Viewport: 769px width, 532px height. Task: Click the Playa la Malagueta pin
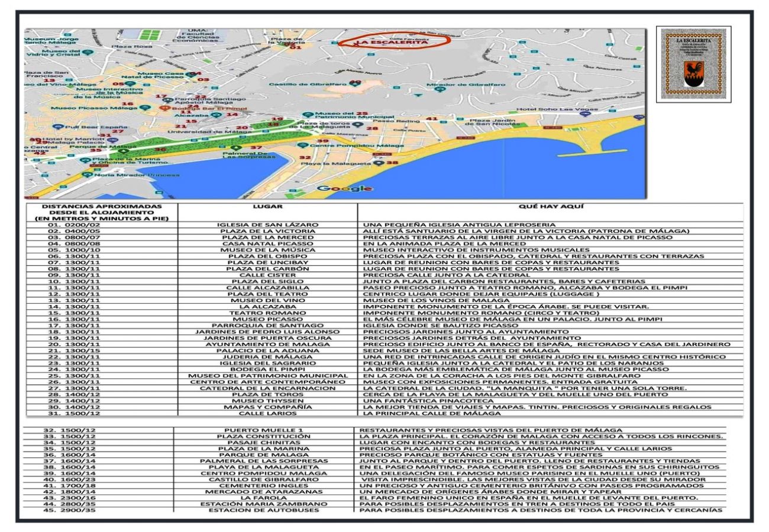click(x=378, y=163)
